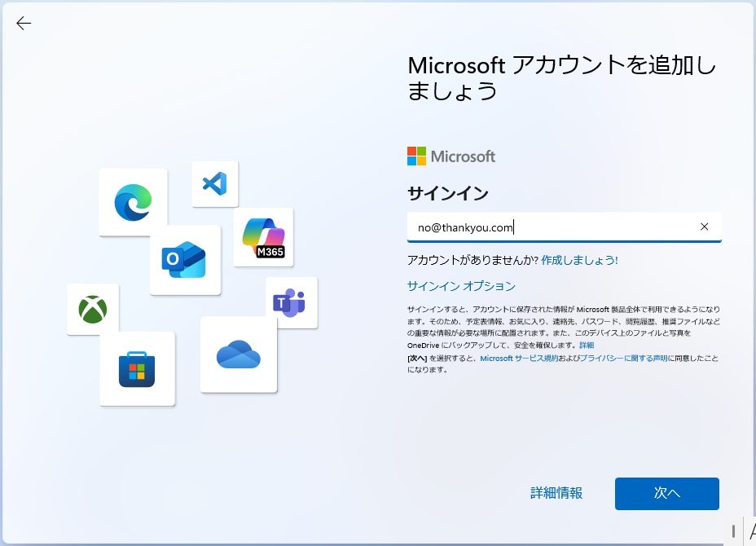This screenshot has height=546, width=756.
Task: Clear the email field with the X
Action: (705, 227)
